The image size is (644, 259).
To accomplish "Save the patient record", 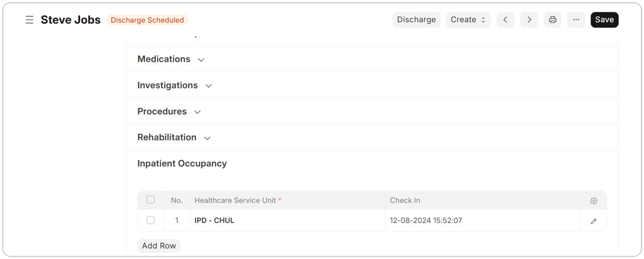I will tap(605, 20).
